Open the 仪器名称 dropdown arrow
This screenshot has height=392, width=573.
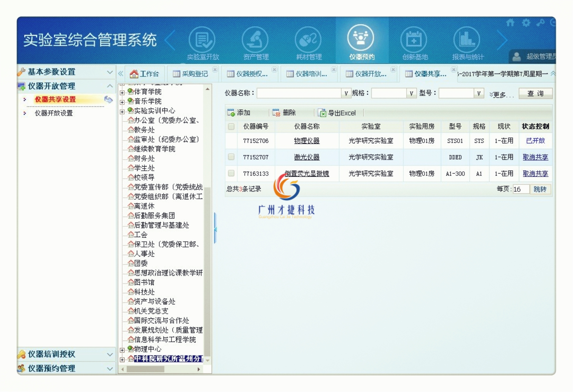(346, 94)
